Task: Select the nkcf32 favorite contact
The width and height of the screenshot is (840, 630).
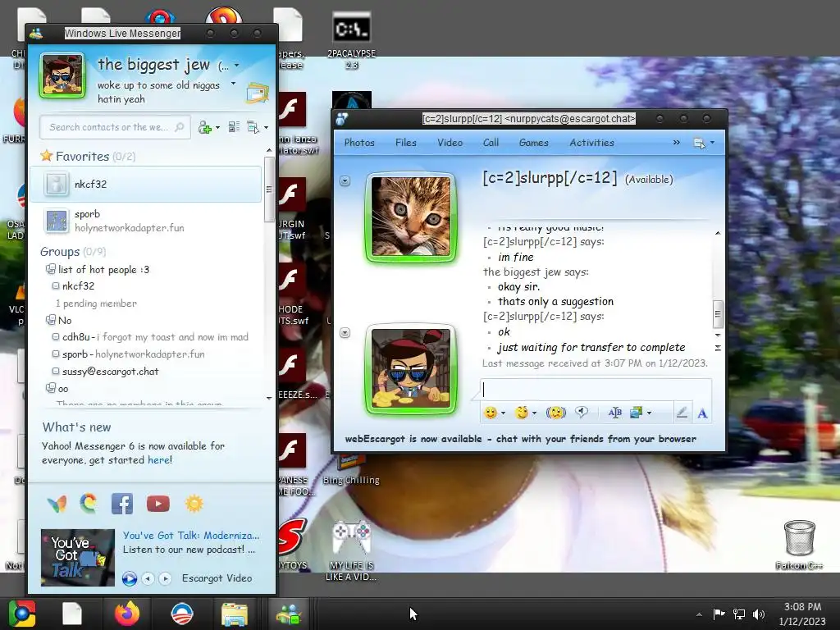Action: pyautogui.click(x=146, y=185)
